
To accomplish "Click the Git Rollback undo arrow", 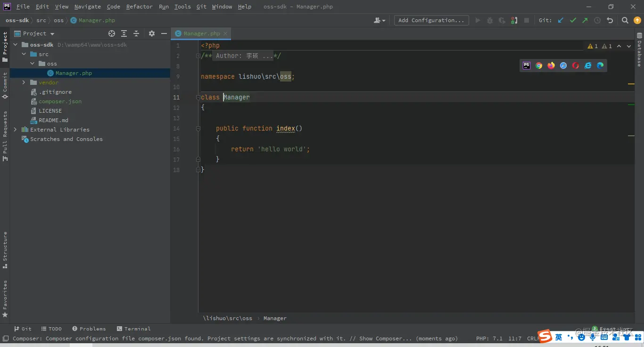I will coord(610,20).
